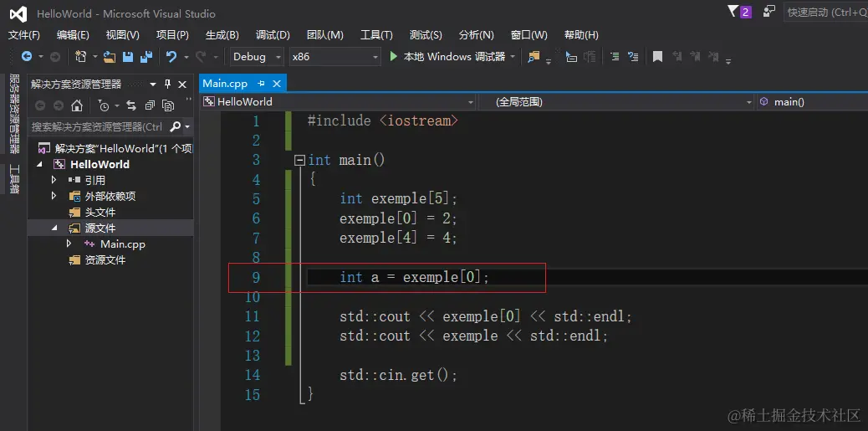
Task: Save Main.cpp with the single-disk Save icon
Action: click(128, 57)
